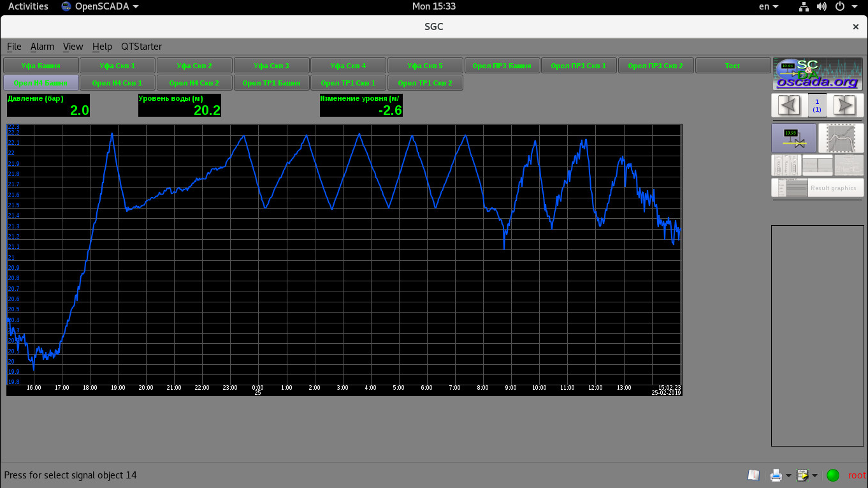Open the graphics group view icon
This screenshot has width=868, height=488.
(841, 138)
